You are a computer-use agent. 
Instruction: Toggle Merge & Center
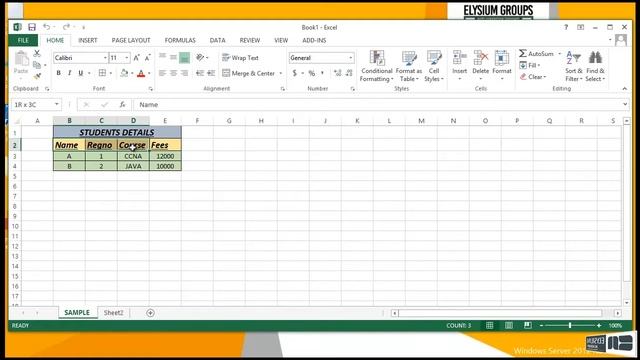[249, 73]
